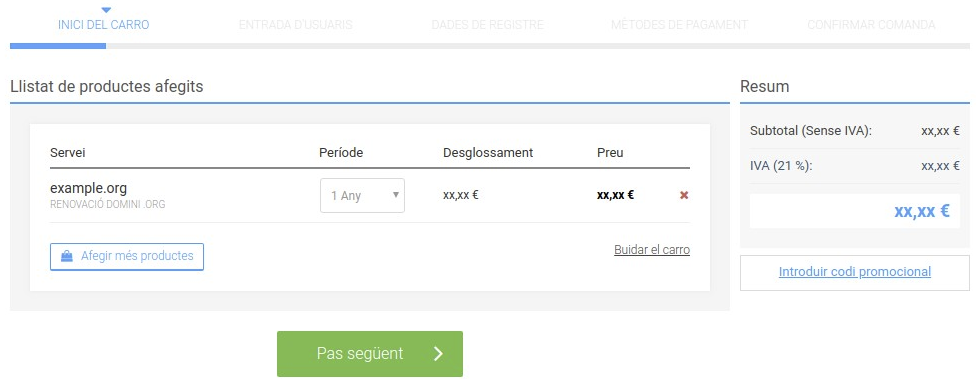
Task: Go to the ENTRADA D'USUARIS step
Action: tap(296, 25)
